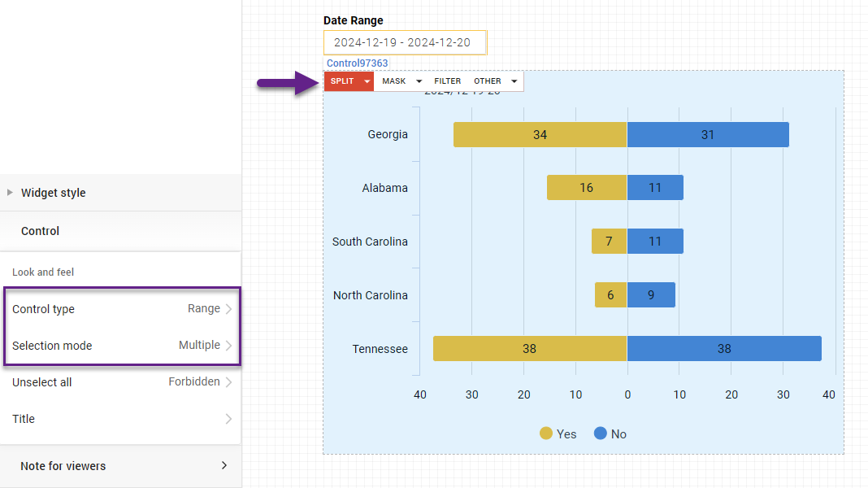868x488 pixels.
Task: Open the OTHER dropdown arrow
Action: pyautogui.click(x=514, y=81)
